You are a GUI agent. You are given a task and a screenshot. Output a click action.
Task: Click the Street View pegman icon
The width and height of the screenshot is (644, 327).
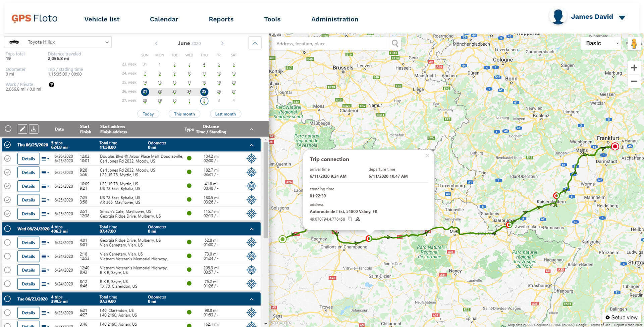point(634,44)
